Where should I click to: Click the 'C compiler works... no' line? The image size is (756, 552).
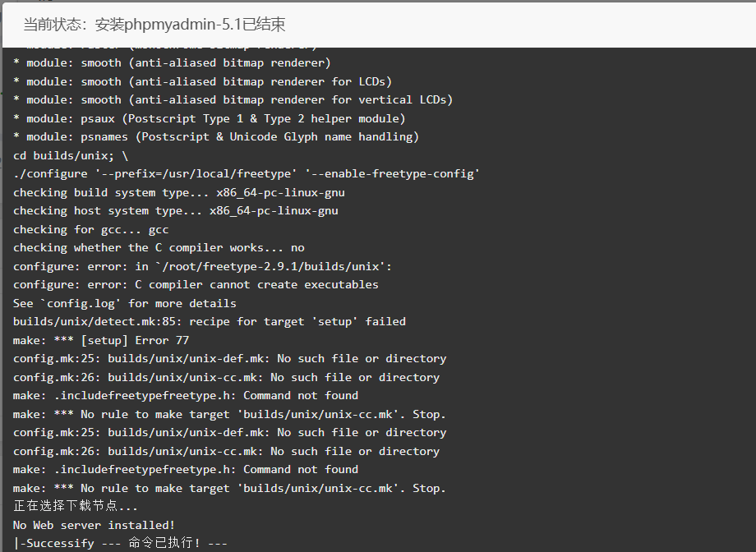tap(159, 248)
